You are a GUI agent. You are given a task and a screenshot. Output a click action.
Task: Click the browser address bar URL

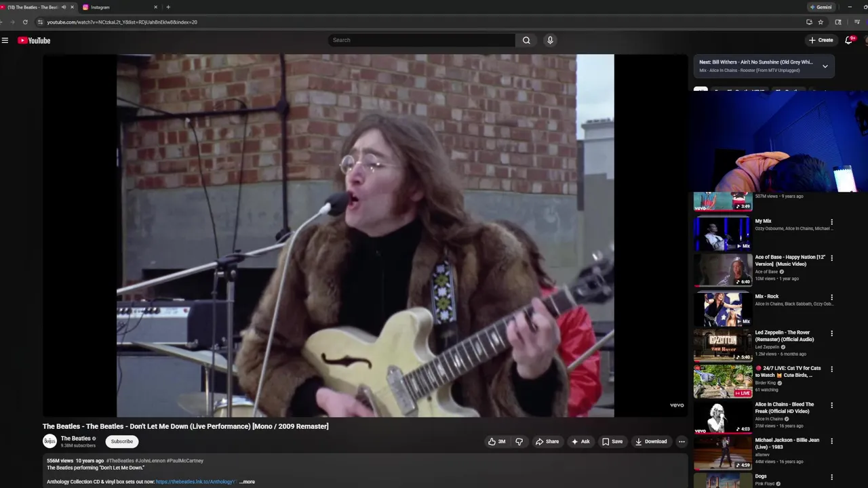122,22
